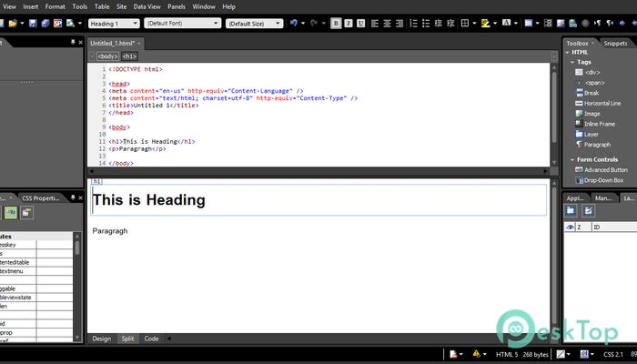The image size is (637, 364).
Task: Toggle the green Show set properties button
Action: 11,213
